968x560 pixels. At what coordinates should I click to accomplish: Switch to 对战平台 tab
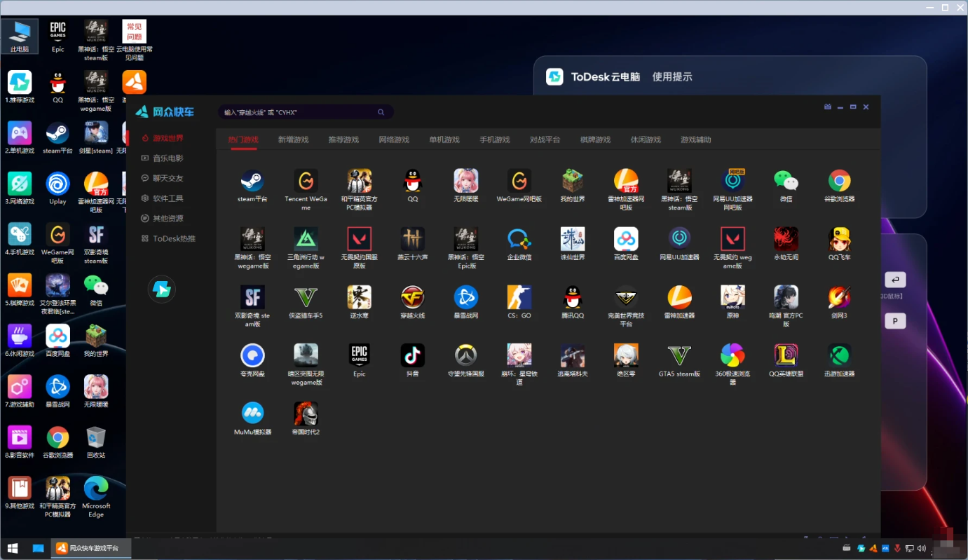click(x=545, y=139)
